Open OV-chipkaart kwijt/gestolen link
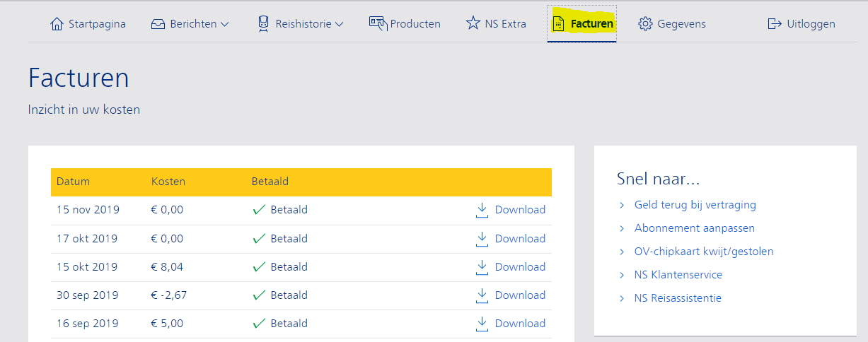 [704, 252]
